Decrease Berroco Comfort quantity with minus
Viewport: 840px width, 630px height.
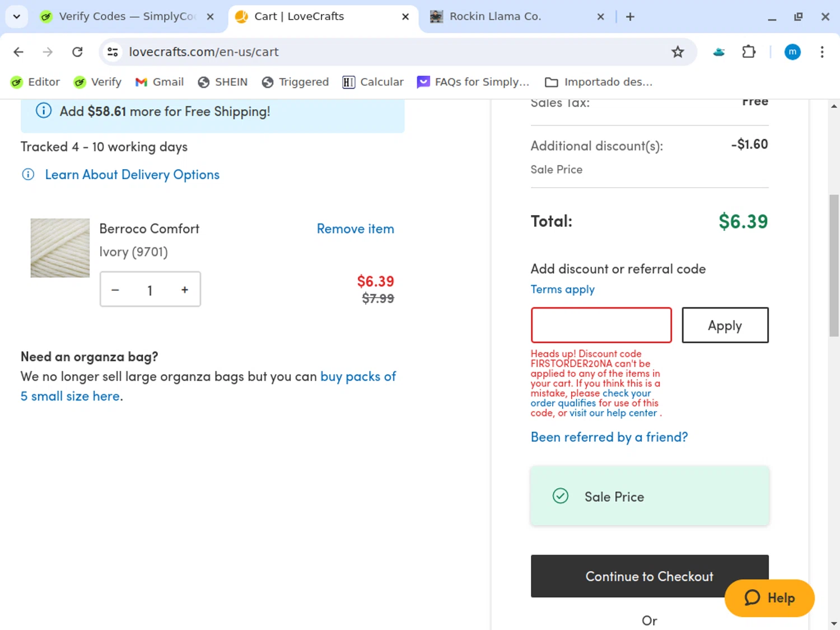(115, 290)
